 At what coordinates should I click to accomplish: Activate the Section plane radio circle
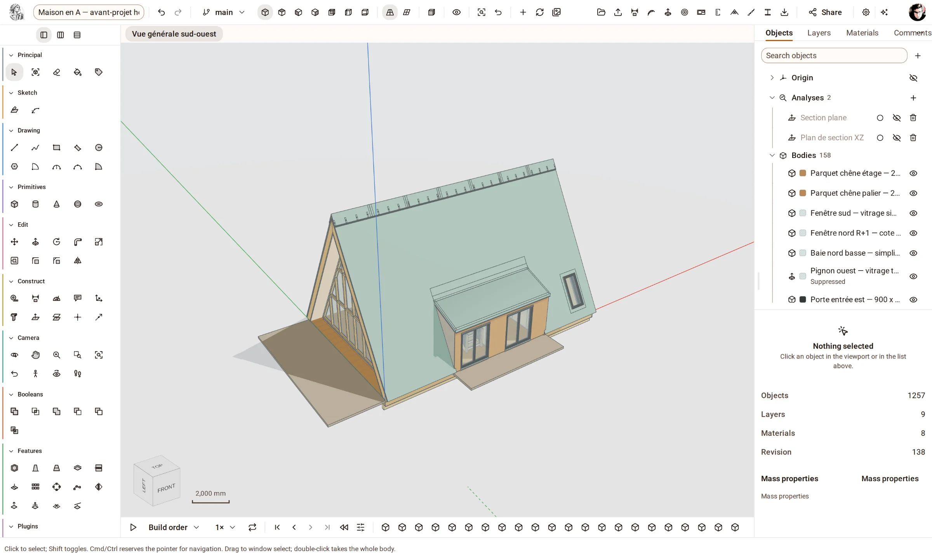880,118
